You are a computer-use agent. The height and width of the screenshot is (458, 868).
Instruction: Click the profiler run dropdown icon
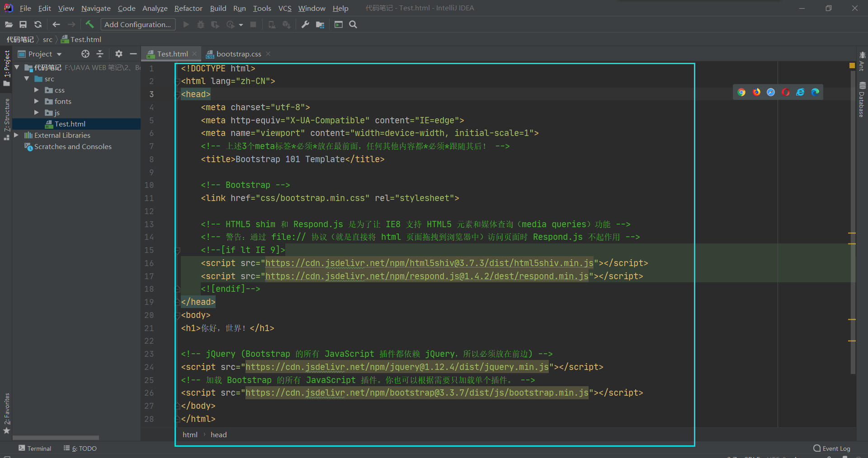tap(241, 25)
